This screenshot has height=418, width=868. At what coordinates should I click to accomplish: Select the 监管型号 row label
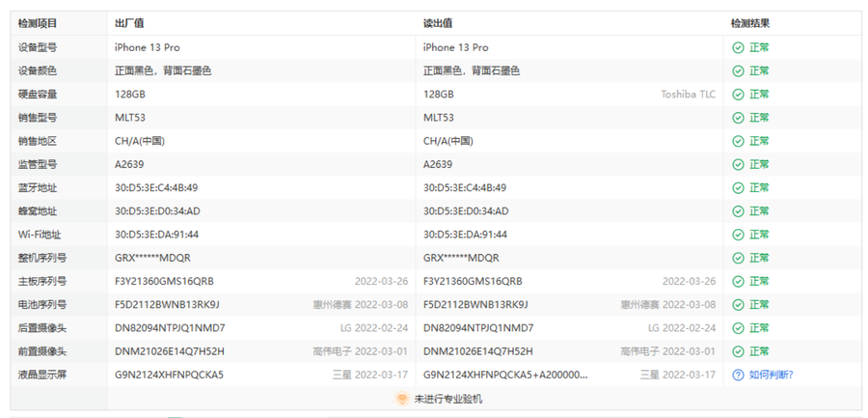click(x=37, y=165)
